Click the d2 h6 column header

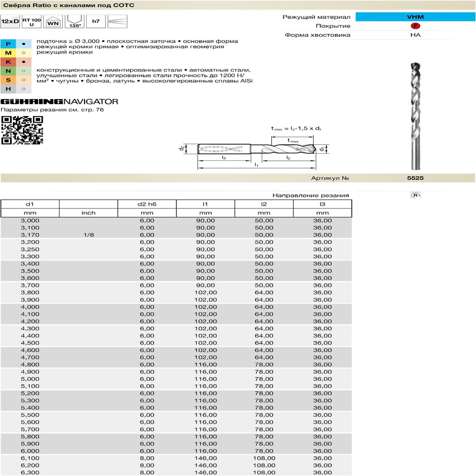pos(147,204)
